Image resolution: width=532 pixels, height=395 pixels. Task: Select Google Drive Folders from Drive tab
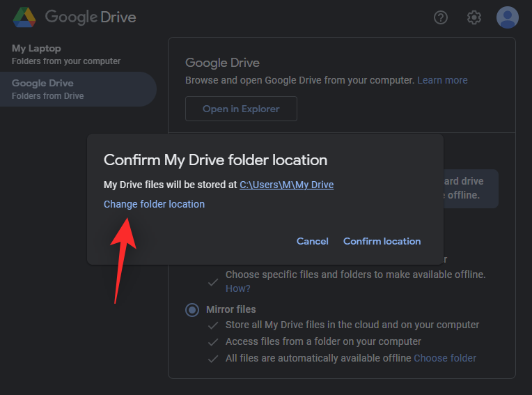(78, 89)
